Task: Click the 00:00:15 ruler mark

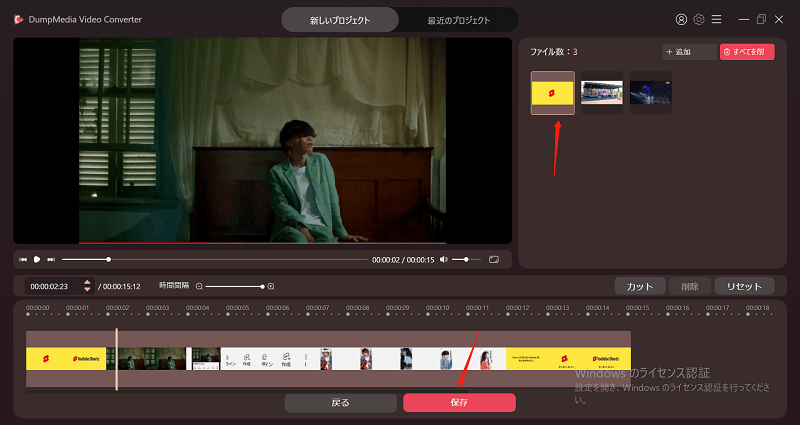Action: click(x=637, y=308)
